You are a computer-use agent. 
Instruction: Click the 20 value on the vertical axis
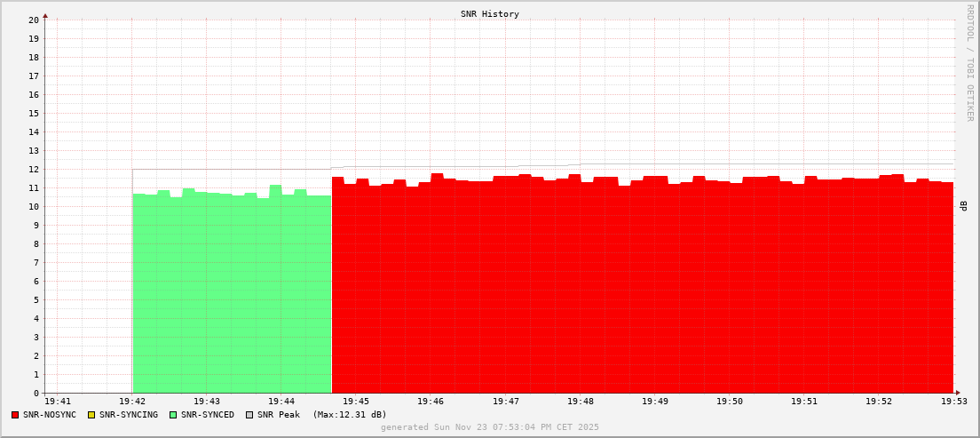[x=34, y=20]
